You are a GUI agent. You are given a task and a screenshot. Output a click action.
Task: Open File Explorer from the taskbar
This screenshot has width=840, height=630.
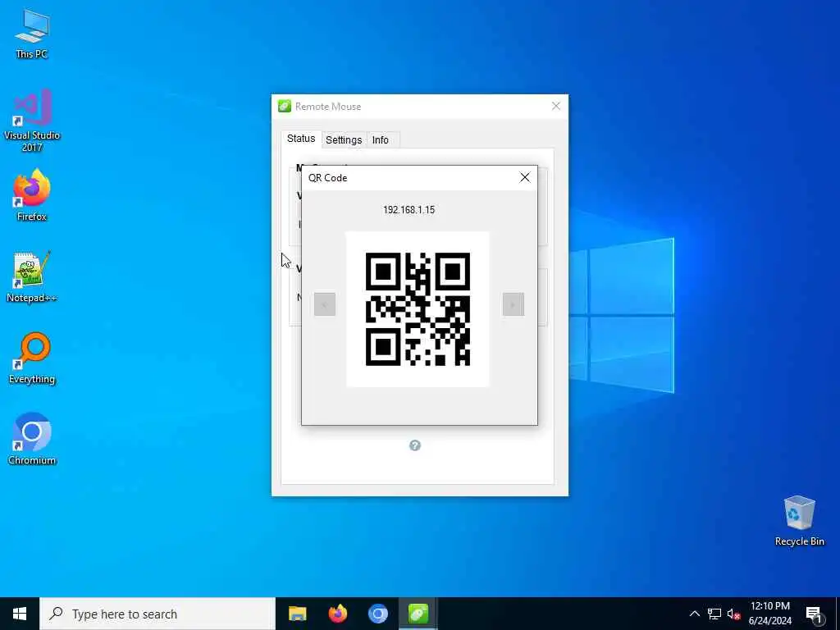point(297,614)
